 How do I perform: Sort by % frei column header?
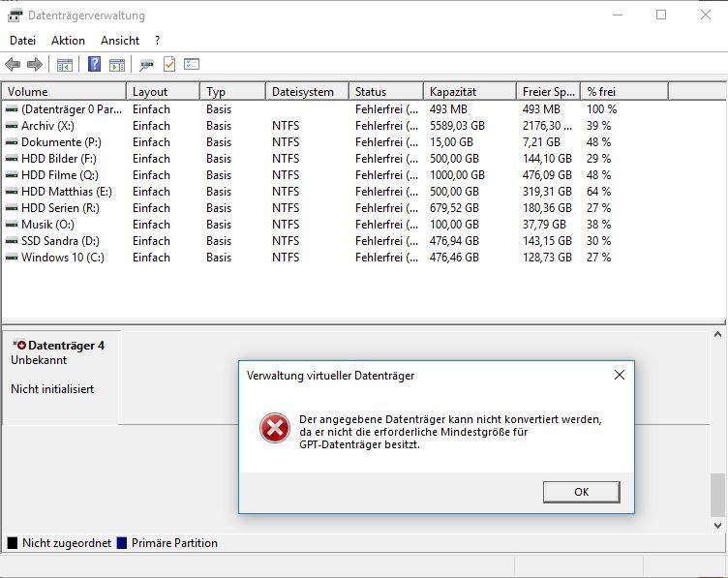pos(624,91)
